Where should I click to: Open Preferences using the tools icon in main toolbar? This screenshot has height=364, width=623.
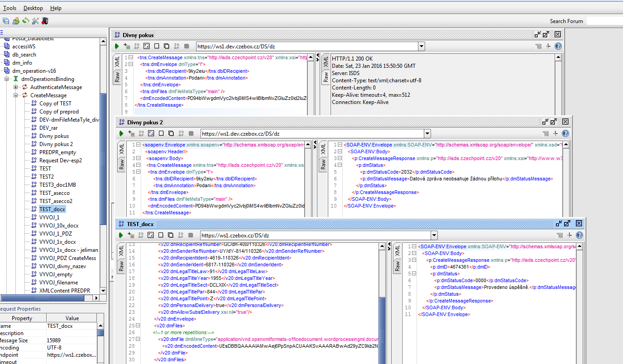pos(35,21)
